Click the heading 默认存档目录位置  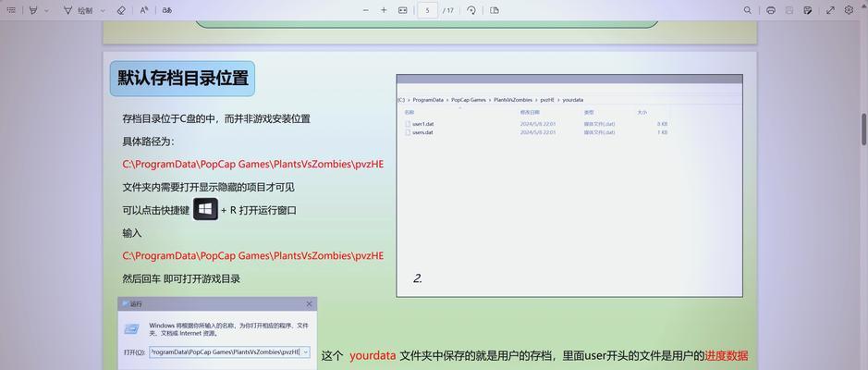[183, 78]
